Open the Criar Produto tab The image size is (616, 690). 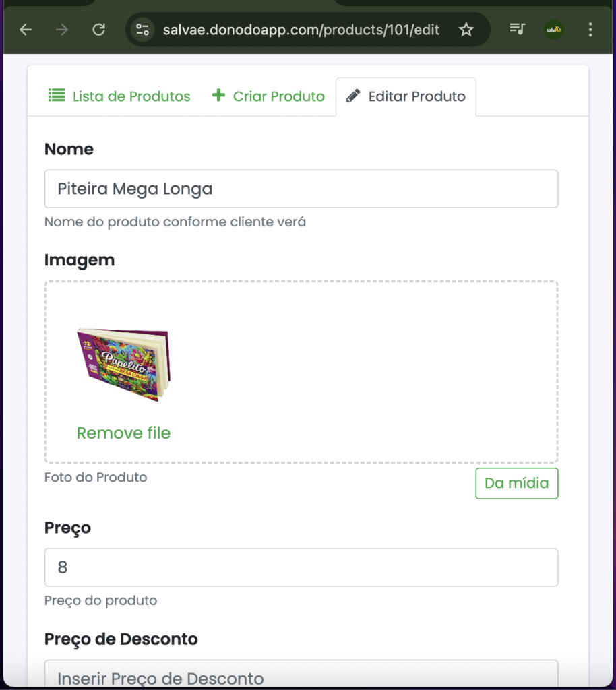point(278,96)
